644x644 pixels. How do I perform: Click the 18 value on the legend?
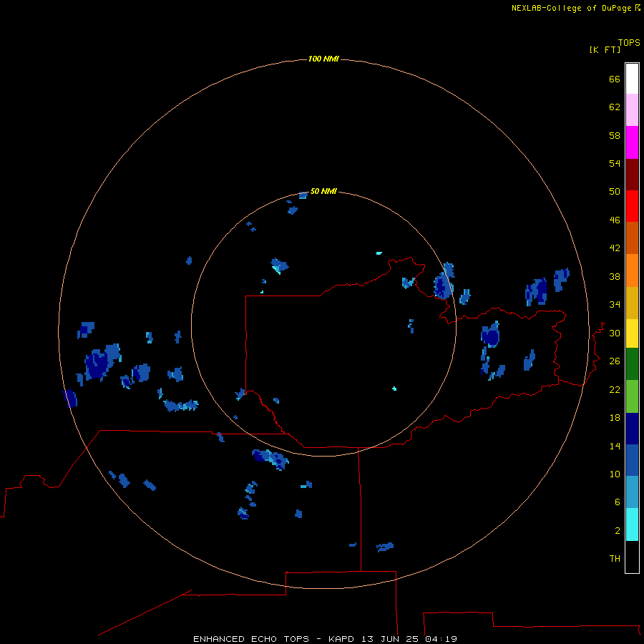click(615, 418)
